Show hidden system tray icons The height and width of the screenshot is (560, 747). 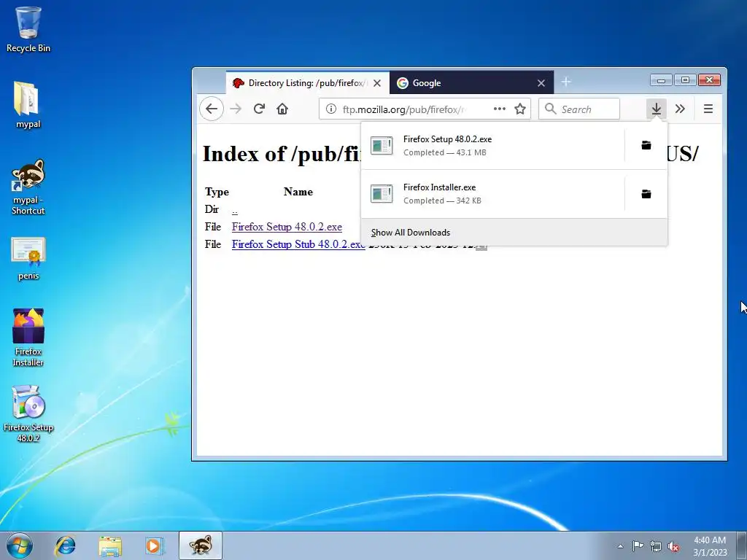[x=620, y=546]
